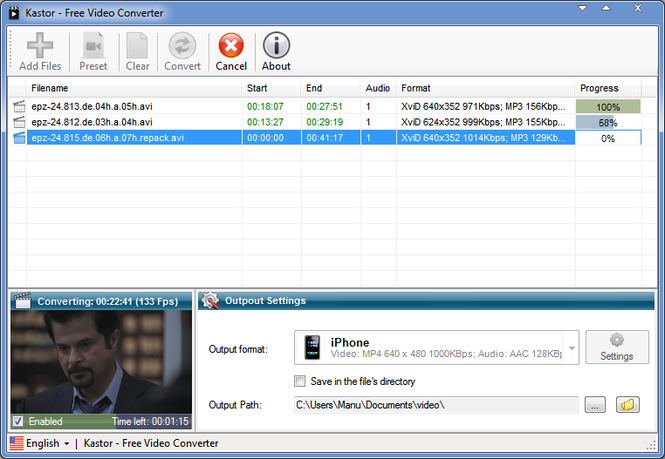
Task: Click status bar Kastor - Free Video Converter text
Action: tap(151, 443)
